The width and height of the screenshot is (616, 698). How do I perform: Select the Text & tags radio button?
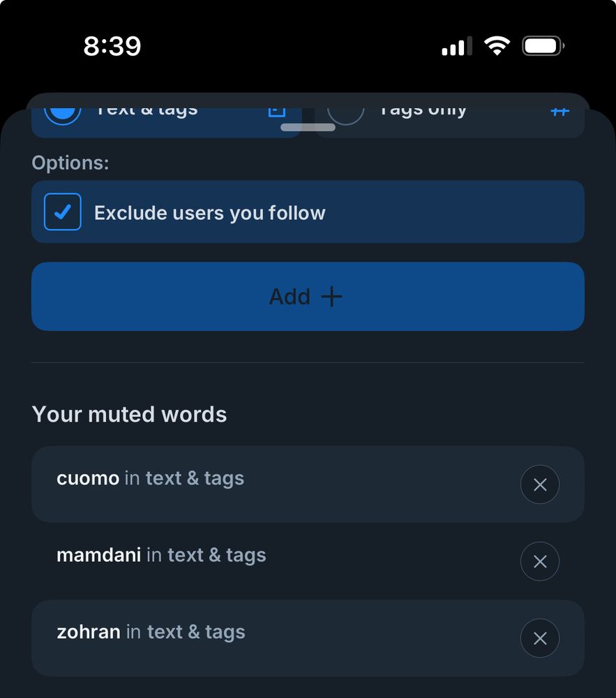63,113
